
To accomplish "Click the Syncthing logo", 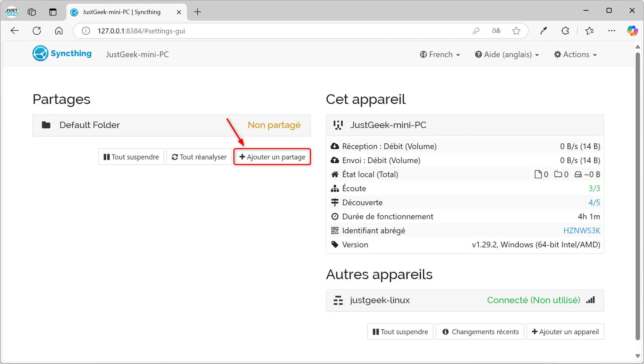I will [x=62, y=53].
